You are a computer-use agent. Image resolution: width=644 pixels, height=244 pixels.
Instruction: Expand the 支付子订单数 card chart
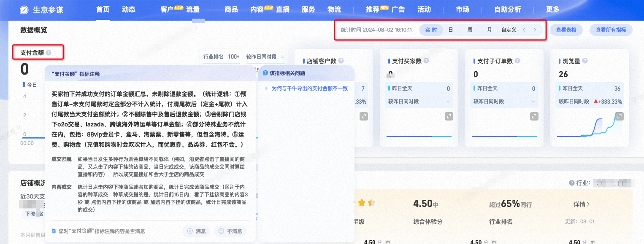[x=534, y=116]
